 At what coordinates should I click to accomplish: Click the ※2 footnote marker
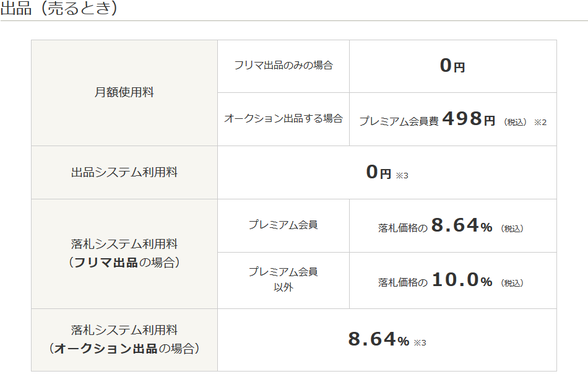(540, 122)
